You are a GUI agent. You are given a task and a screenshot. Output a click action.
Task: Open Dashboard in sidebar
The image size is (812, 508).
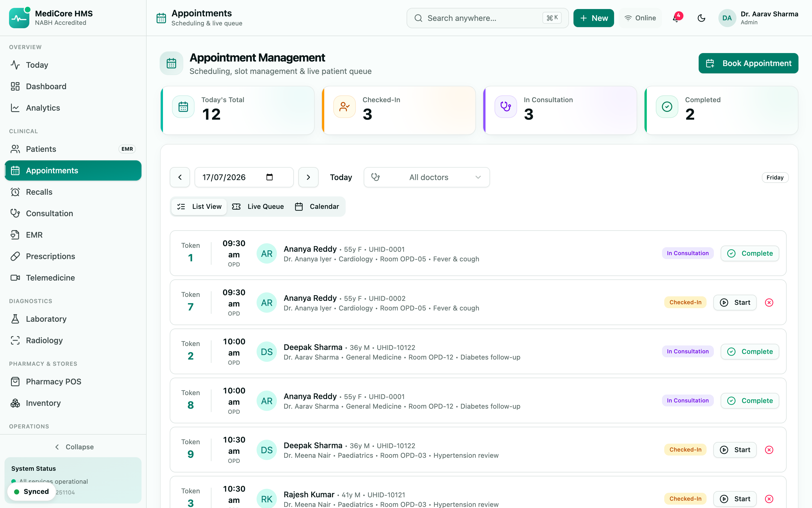point(73,86)
